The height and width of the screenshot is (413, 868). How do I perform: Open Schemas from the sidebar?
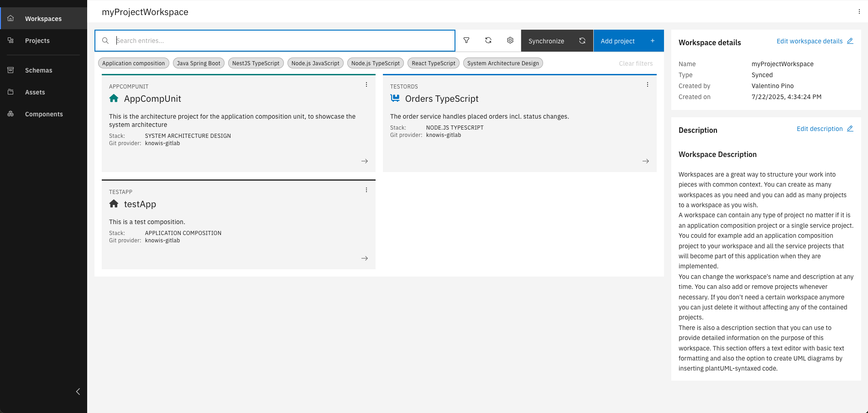(x=39, y=70)
